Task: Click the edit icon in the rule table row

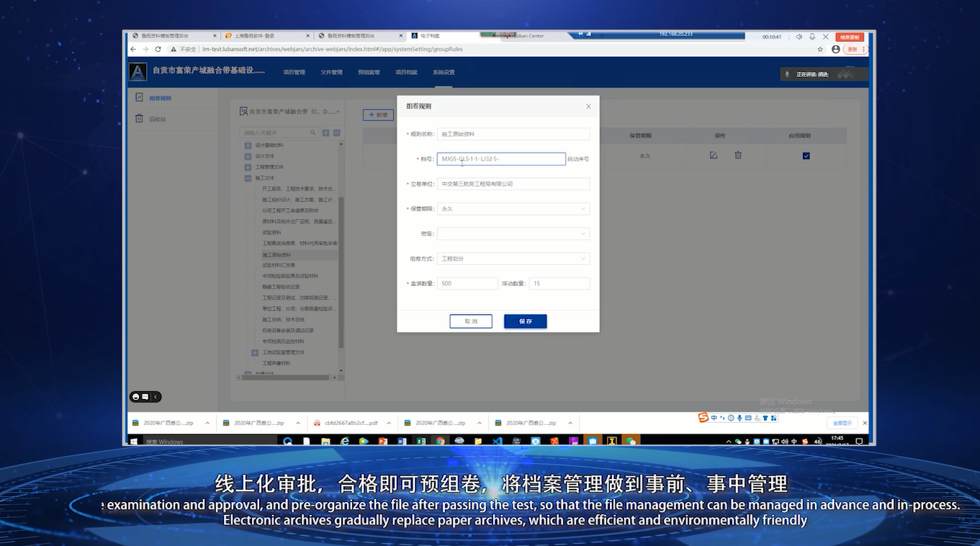Action: click(x=714, y=155)
